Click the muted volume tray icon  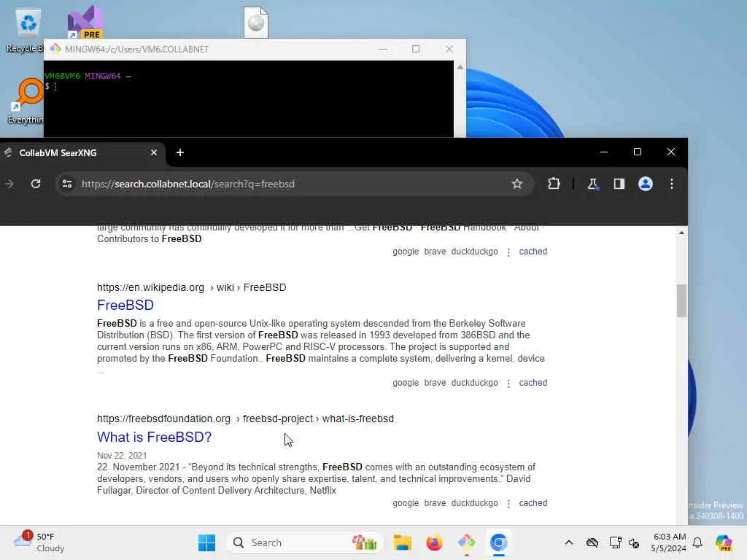click(634, 542)
